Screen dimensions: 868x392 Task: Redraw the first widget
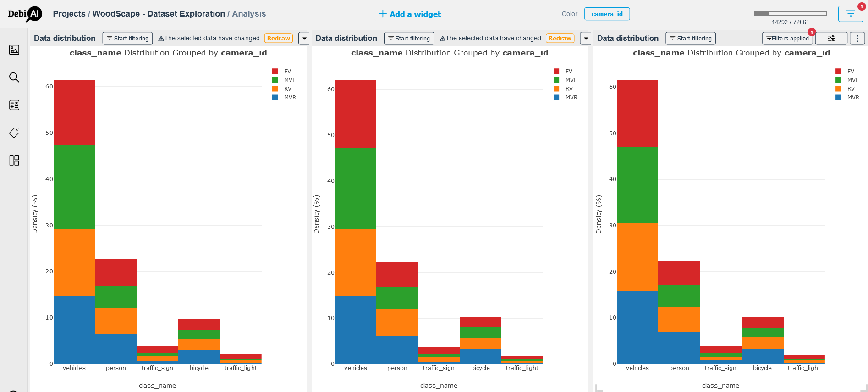click(278, 38)
